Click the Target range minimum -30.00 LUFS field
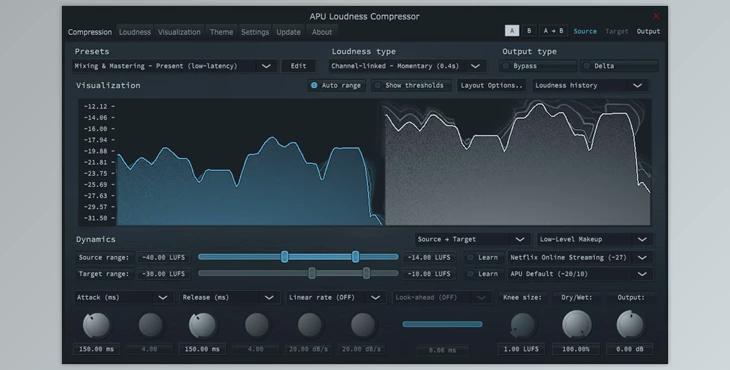This screenshot has width=730, height=370. pos(163,274)
